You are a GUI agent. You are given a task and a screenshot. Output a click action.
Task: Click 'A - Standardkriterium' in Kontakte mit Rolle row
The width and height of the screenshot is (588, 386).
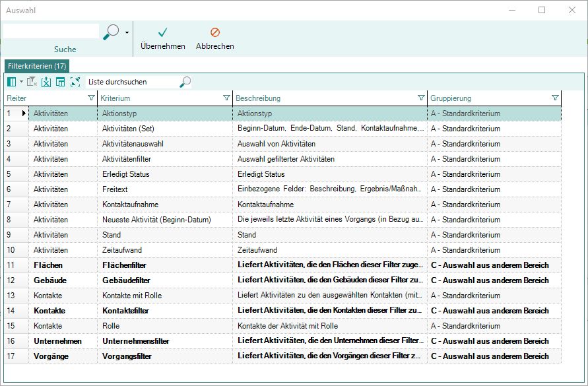coord(465,296)
